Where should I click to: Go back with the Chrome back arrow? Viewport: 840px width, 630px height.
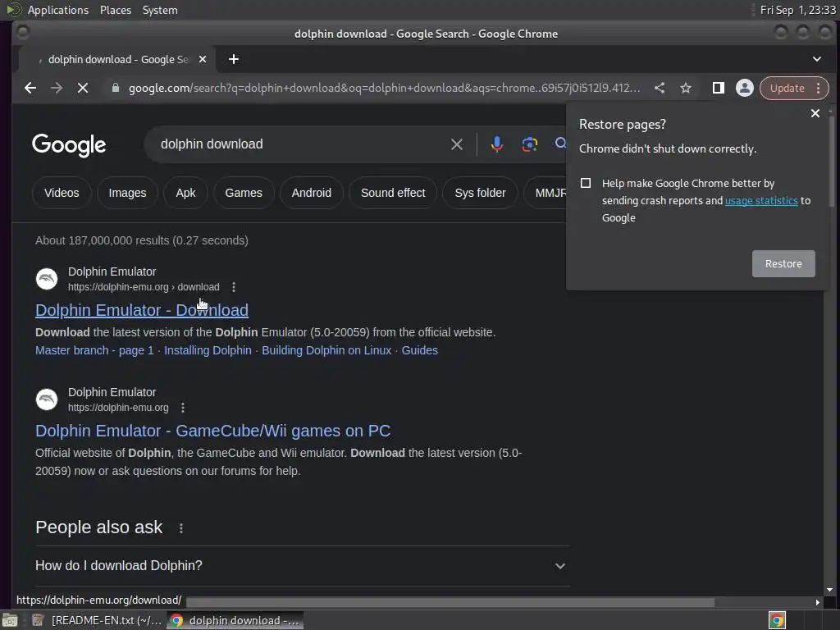[30, 88]
